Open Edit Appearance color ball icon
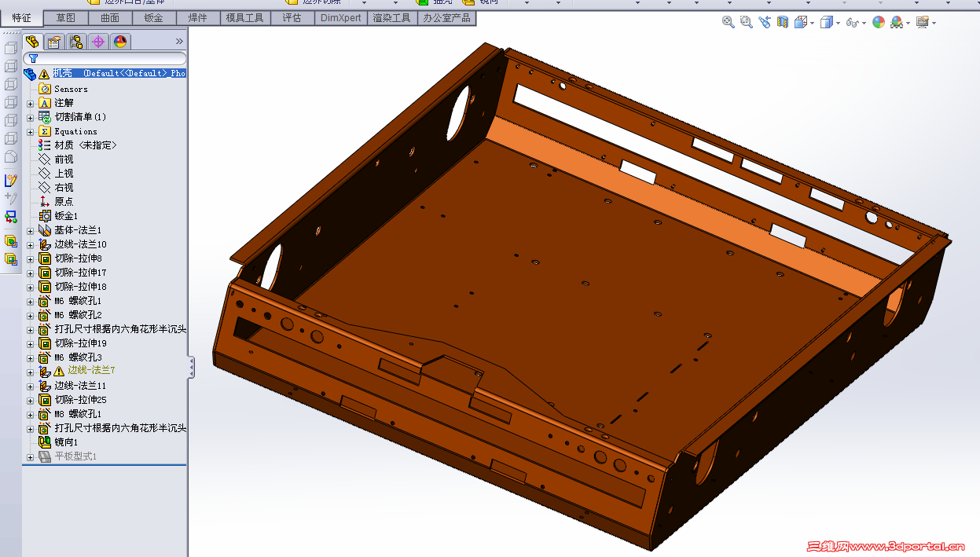 tap(879, 23)
